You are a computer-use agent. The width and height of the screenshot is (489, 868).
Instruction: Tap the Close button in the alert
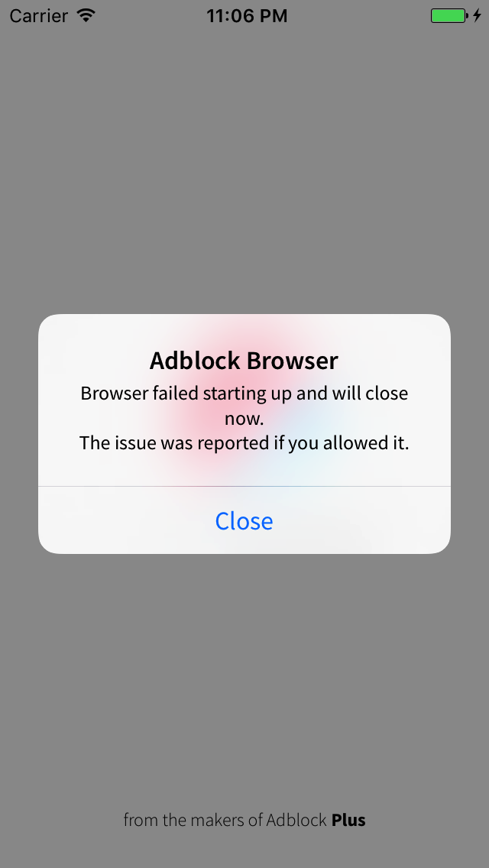(x=244, y=520)
